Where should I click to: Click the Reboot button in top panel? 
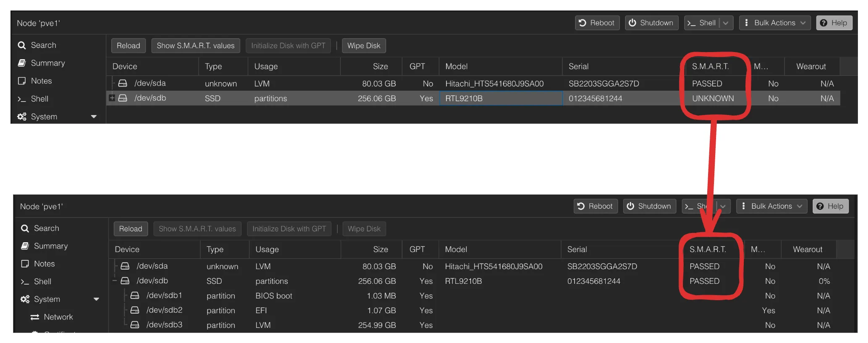597,23
